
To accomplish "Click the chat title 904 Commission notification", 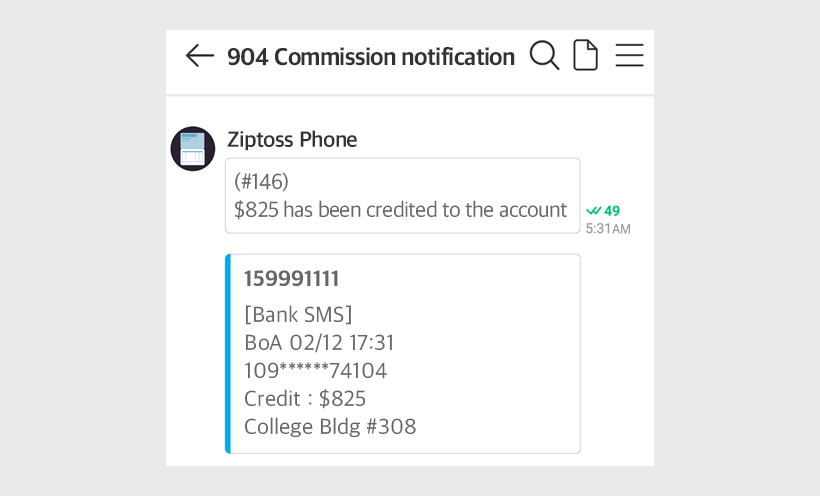I will coord(370,57).
